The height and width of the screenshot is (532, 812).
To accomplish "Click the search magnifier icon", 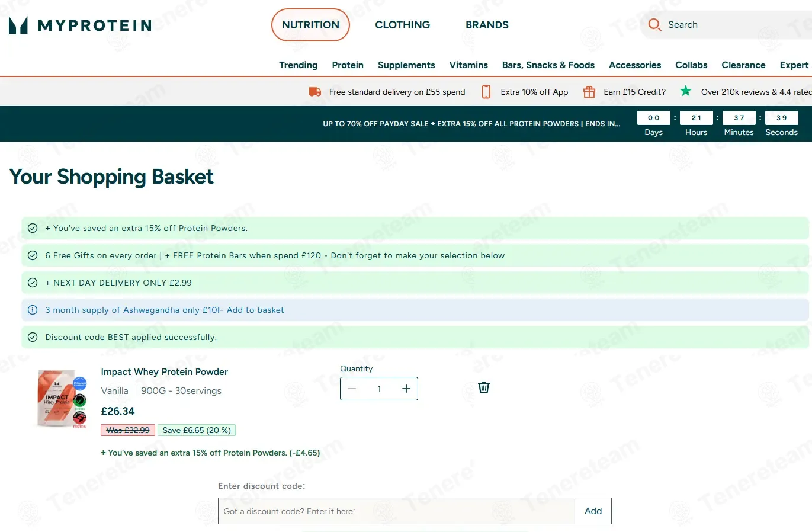I will click(654, 25).
